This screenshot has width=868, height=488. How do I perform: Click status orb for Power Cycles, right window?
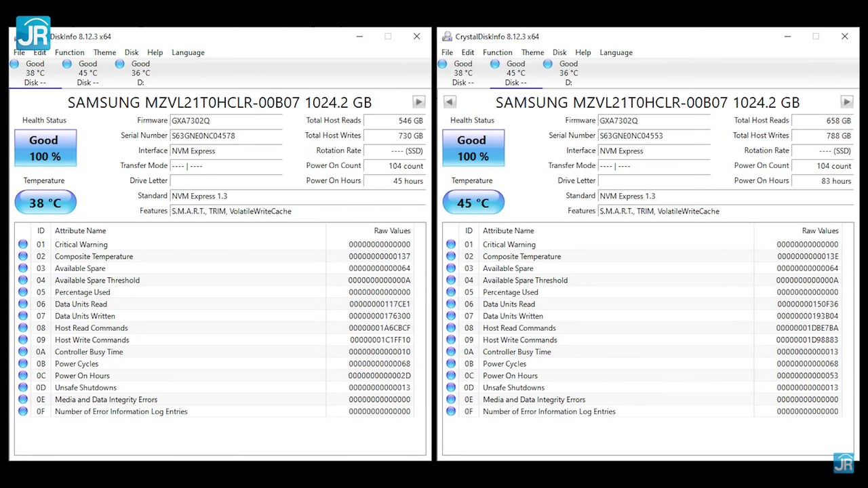tap(451, 364)
